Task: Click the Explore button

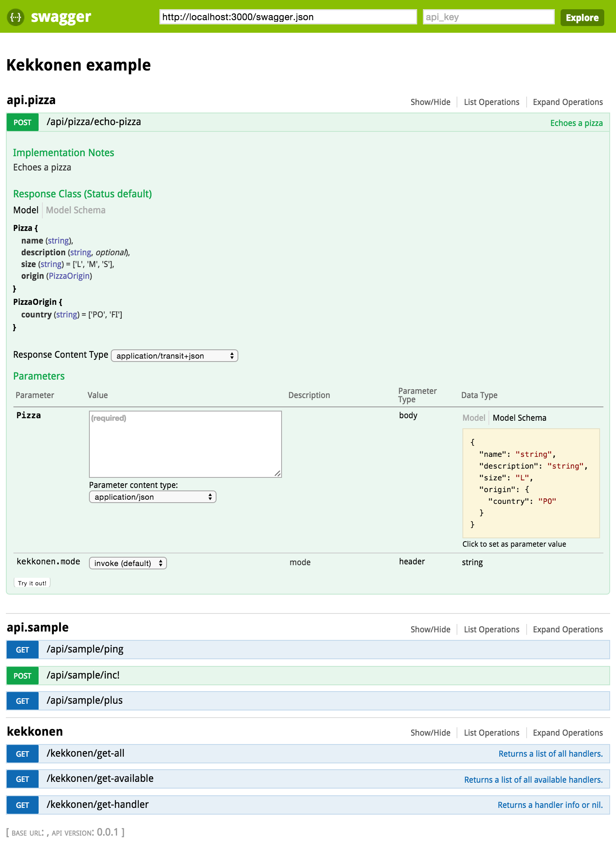Action: [582, 18]
